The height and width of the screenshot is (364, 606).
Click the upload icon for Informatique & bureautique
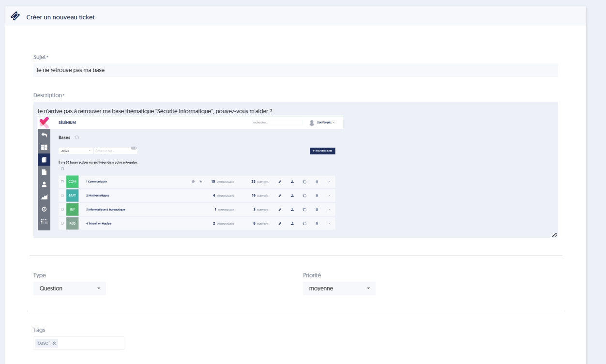(x=292, y=210)
